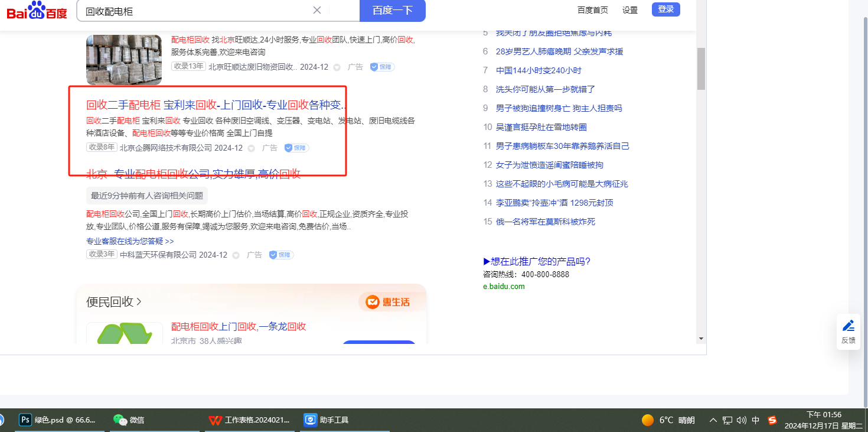Expand the arrow beside 北京旺顺达 2024-12
The width and height of the screenshot is (868, 432).
click(337, 67)
